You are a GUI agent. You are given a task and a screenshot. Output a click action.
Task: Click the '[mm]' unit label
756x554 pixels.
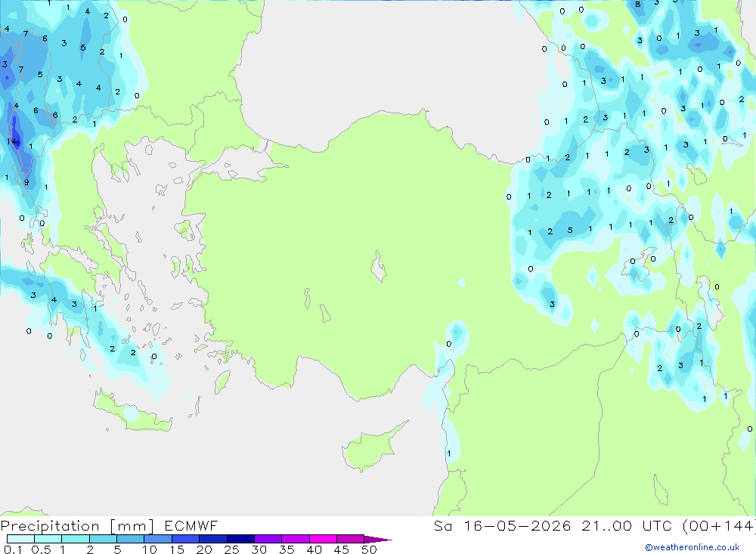click(132, 526)
